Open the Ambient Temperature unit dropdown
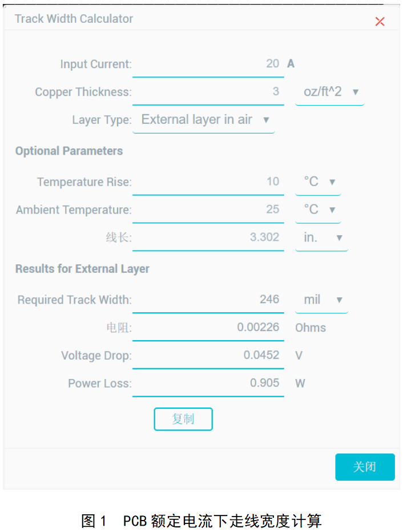 (318, 209)
